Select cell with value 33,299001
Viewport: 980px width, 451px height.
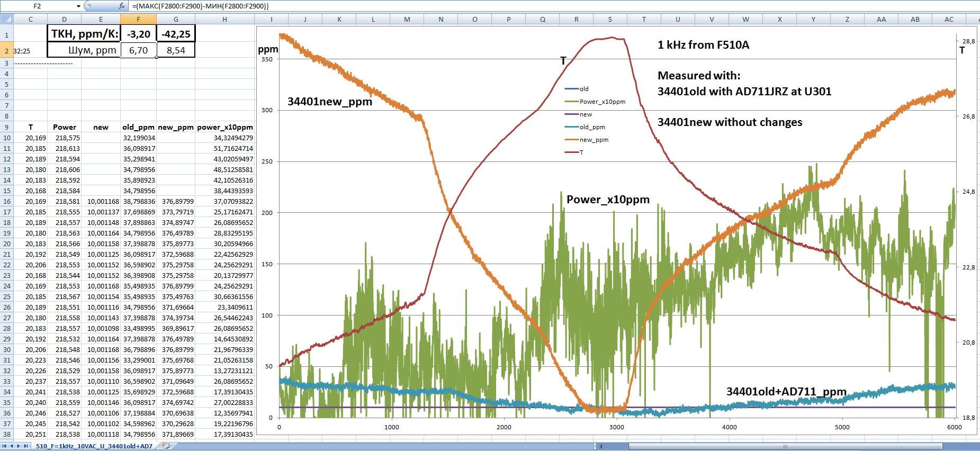138,360
